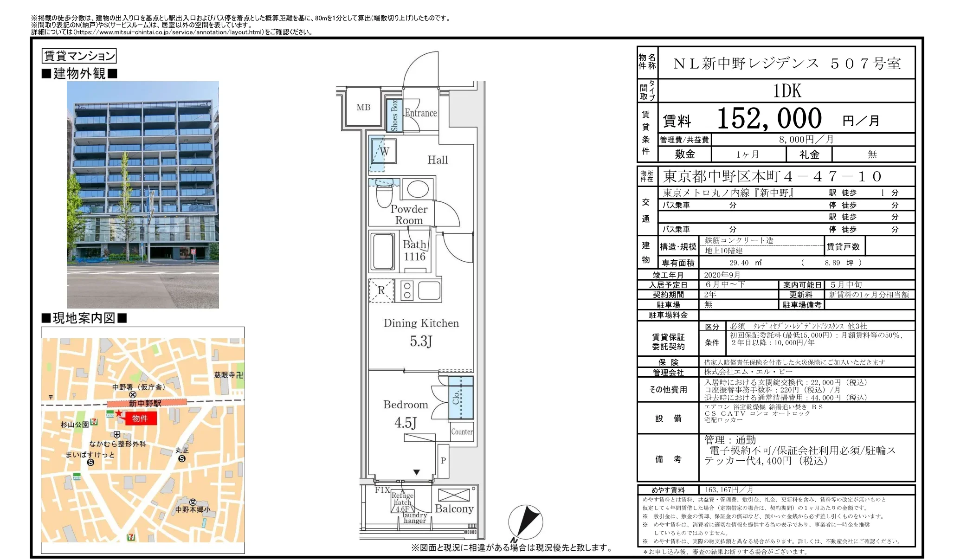Click the 〒 post office symbol on the map
This screenshot has width=954, height=560.
click(x=51, y=397)
